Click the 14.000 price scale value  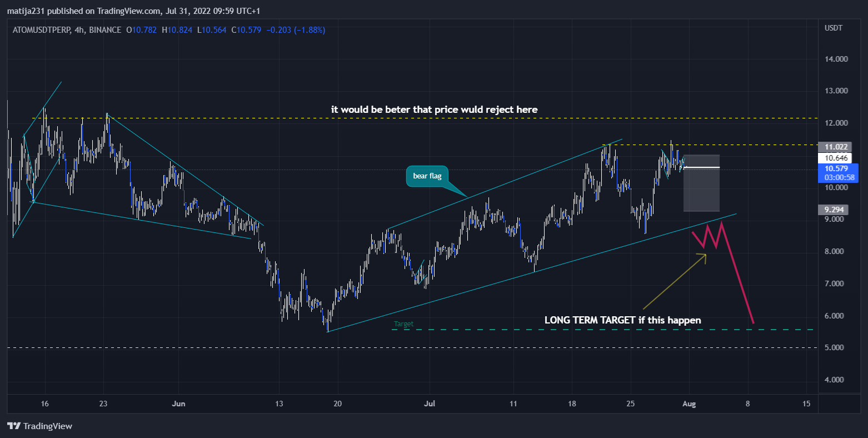tap(836, 59)
